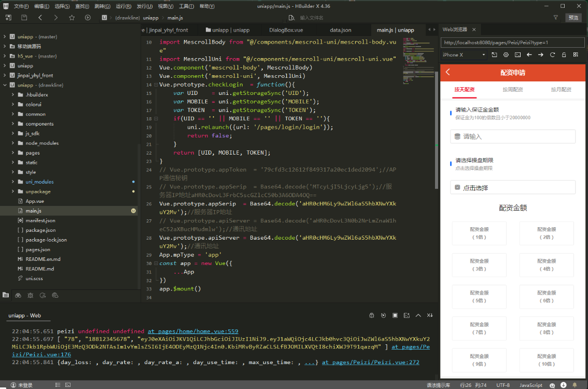This screenshot has height=389, width=588.
Task: Click the notification bell icon in the status bar
Action: tap(575, 385)
